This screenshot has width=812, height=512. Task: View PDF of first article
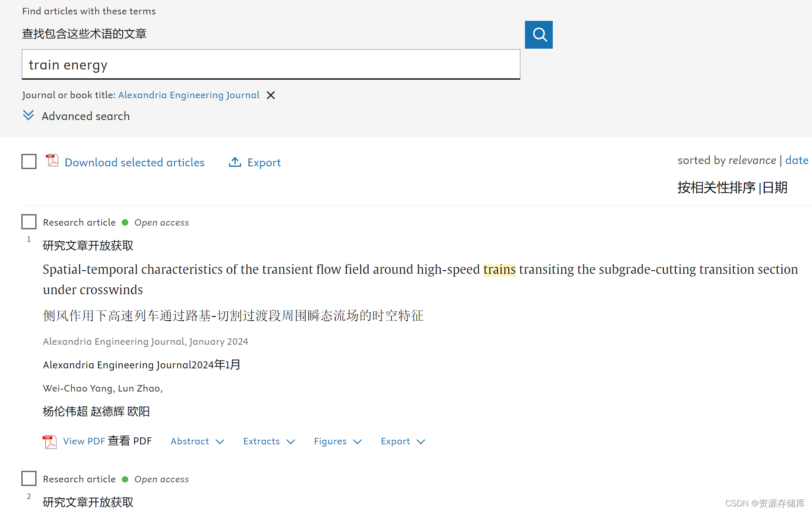coord(84,441)
